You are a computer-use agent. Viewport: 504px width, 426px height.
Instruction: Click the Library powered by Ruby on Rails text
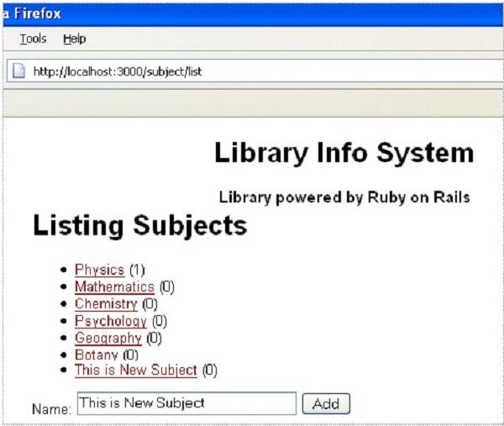[344, 197]
